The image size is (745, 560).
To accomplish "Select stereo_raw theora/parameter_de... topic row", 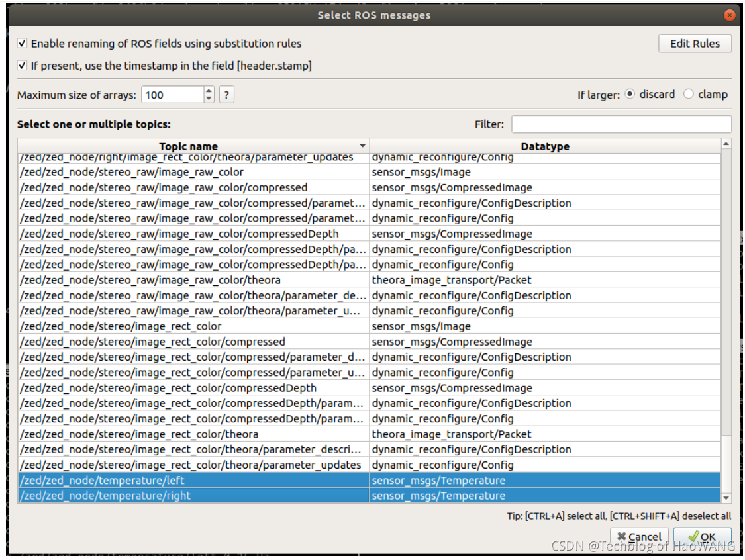I will pyautogui.click(x=193, y=295).
